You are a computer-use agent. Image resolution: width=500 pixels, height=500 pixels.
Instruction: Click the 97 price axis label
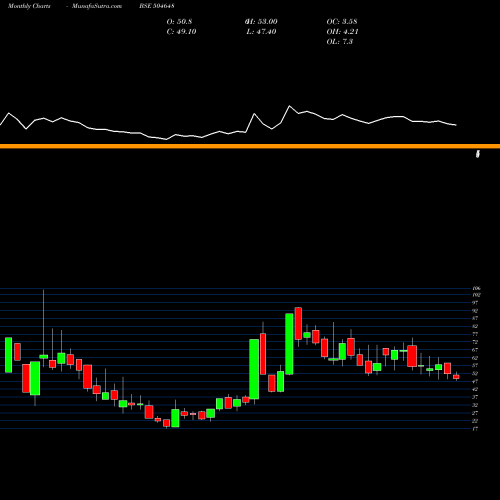[475, 303]
